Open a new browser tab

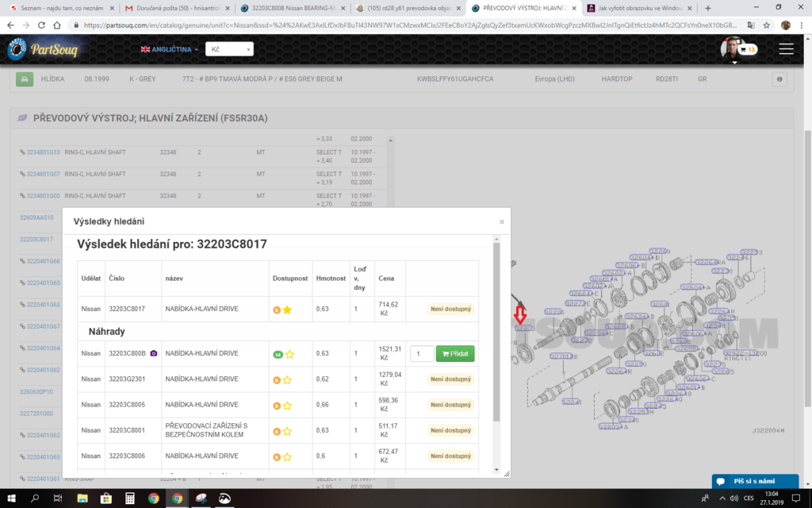tap(708, 8)
